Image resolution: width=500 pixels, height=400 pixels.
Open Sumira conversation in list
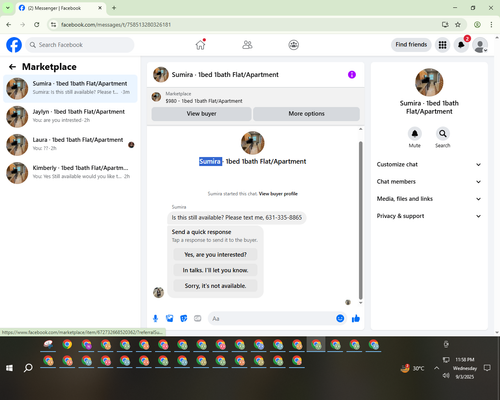[x=70, y=89]
